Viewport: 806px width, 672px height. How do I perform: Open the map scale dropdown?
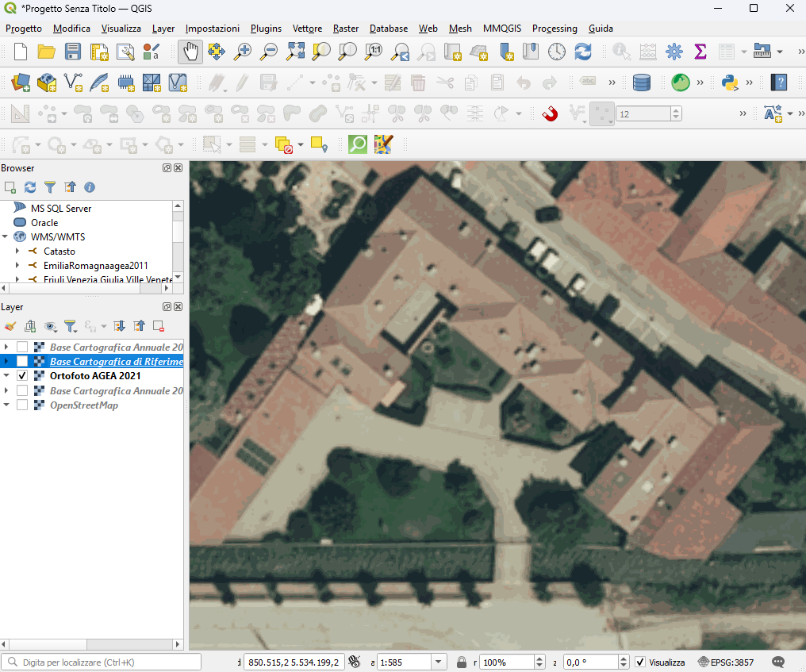coord(439,662)
